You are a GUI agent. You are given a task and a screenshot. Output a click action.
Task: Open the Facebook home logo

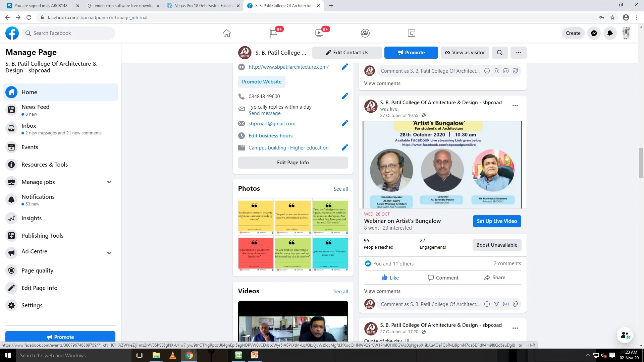(x=12, y=33)
